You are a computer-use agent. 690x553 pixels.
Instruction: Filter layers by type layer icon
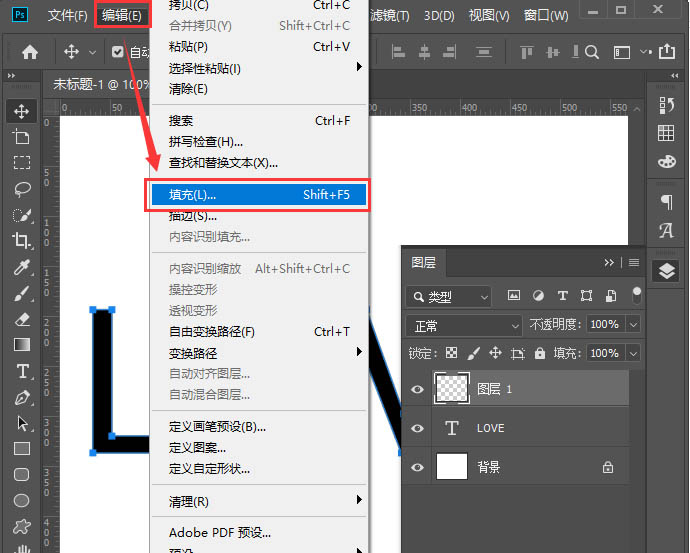coord(562,296)
